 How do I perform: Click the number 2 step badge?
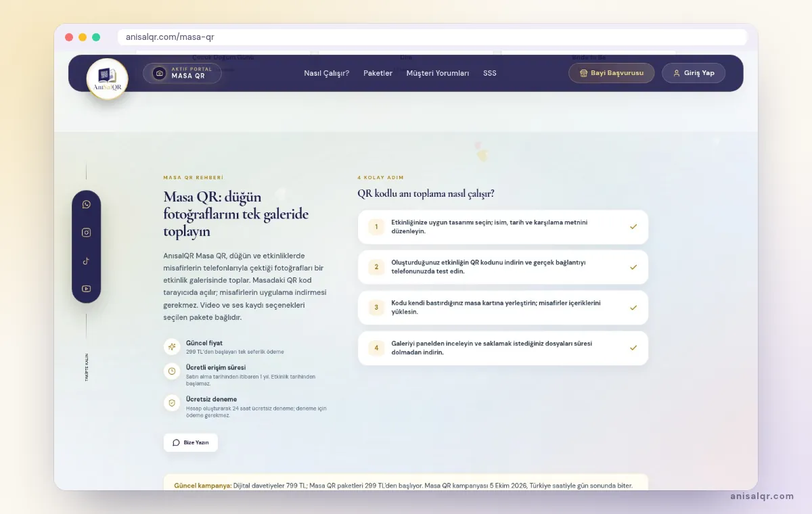pos(376,267)
